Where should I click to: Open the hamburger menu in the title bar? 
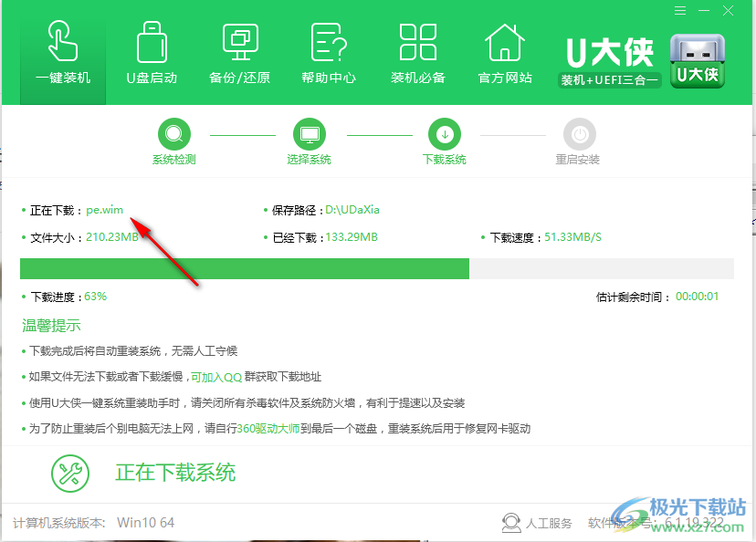tap(680, 11)
